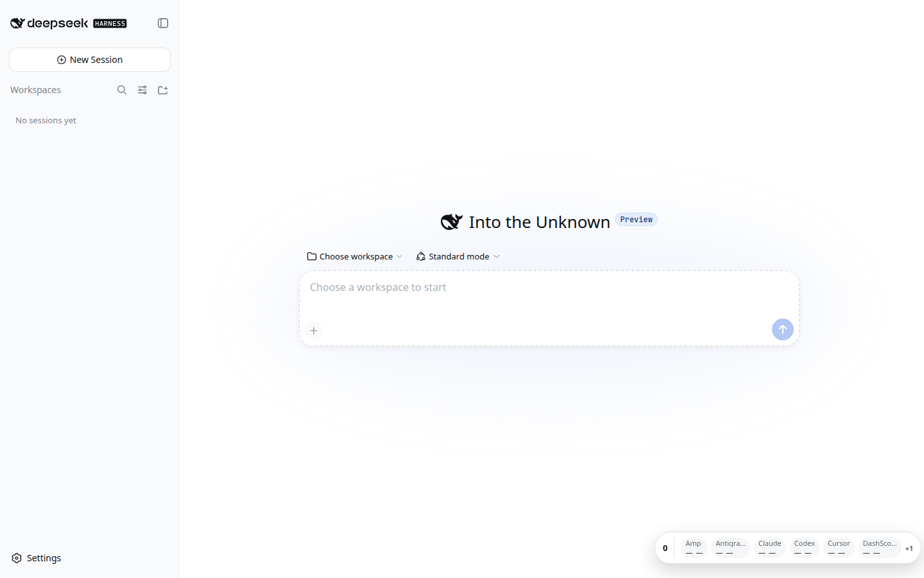Open the Standard mode dropdown
Image resolution: width=924 pixels, height=578 pixels.
pyautogui.click(x=458, y=256)
